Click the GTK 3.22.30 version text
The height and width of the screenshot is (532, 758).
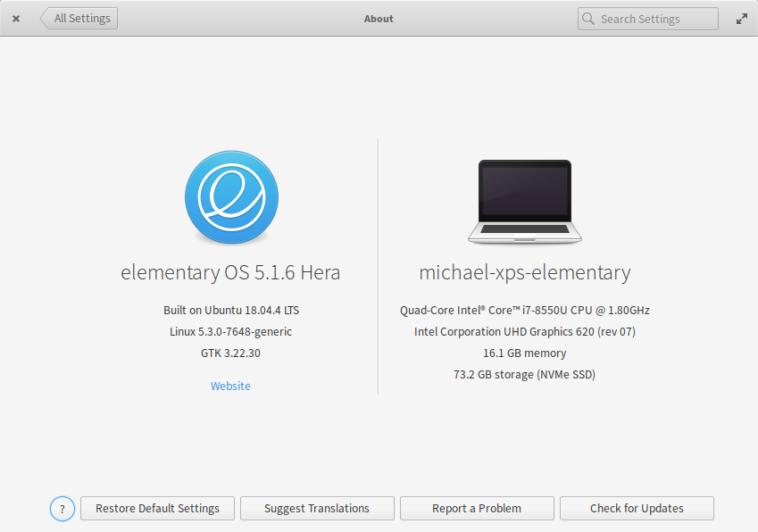(231, 353)
